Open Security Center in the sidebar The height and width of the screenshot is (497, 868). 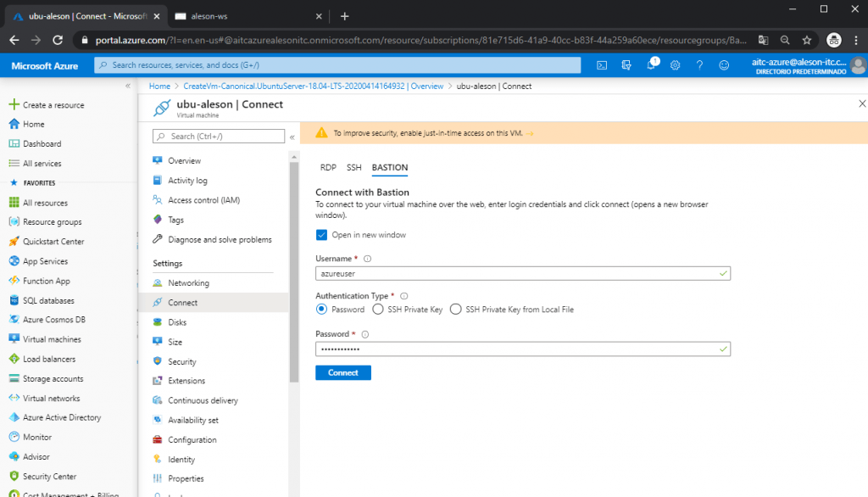(49, 477)
